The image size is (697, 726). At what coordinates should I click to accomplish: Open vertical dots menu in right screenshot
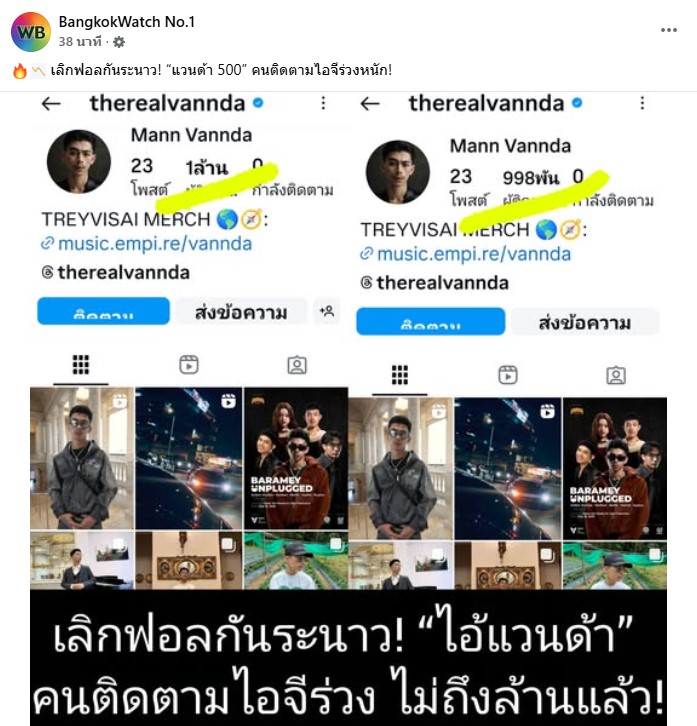coord(642,103)
